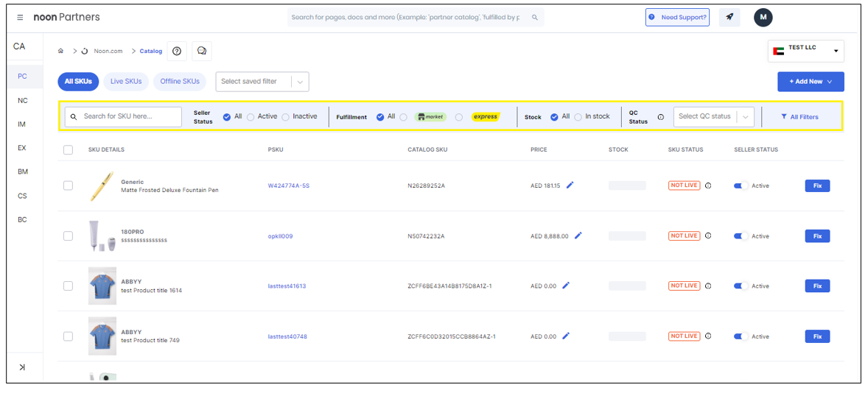The image size is (868, 393).
Task: Expand the Add New dropdown button
Action: pos(811,81)
